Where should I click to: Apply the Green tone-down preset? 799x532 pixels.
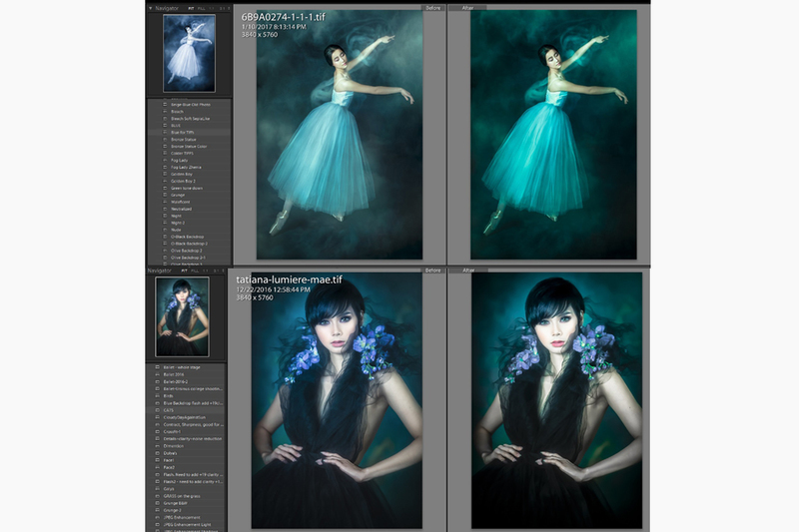tap(187, 189)
